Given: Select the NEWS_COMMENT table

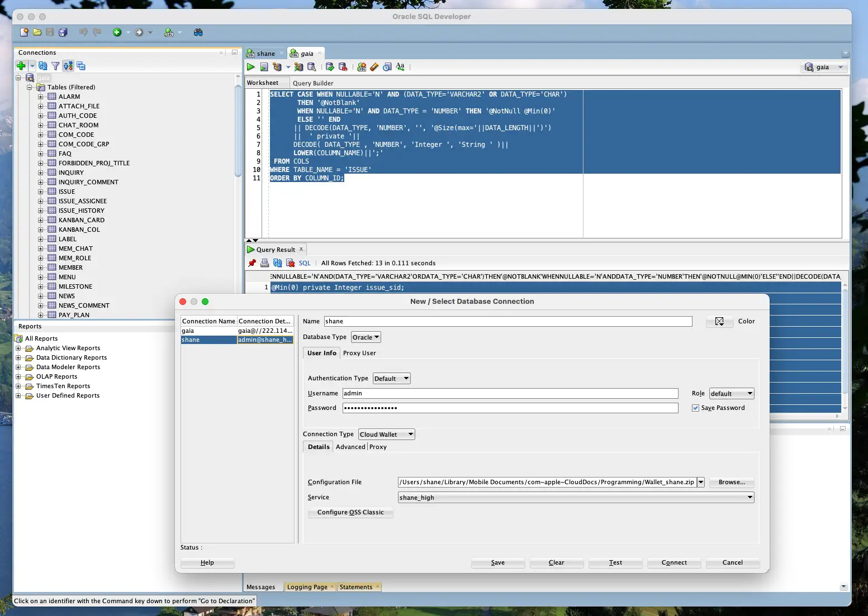Looking at the screenshot, I should click(x=84, y=305).
